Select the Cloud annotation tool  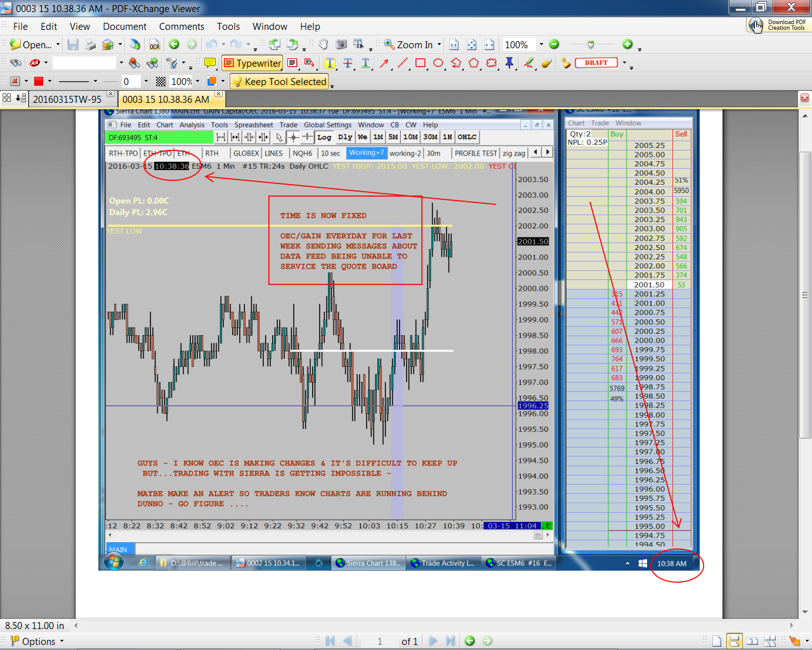[492, 63]
